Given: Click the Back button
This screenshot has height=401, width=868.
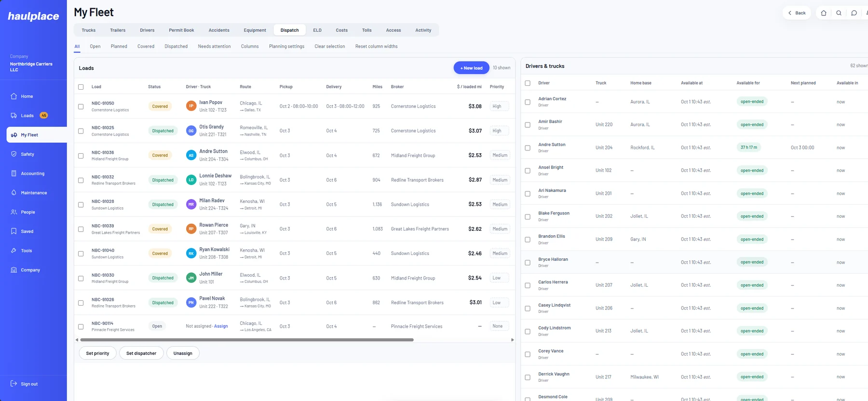Looking at the screenshot, I should [x=797, y=13].
